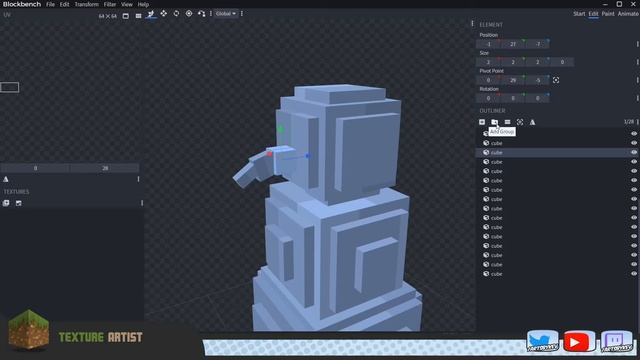Open the Textures panel three-dot menu
The height and width of the screenshot is (360, 640).
coord(142,203)
